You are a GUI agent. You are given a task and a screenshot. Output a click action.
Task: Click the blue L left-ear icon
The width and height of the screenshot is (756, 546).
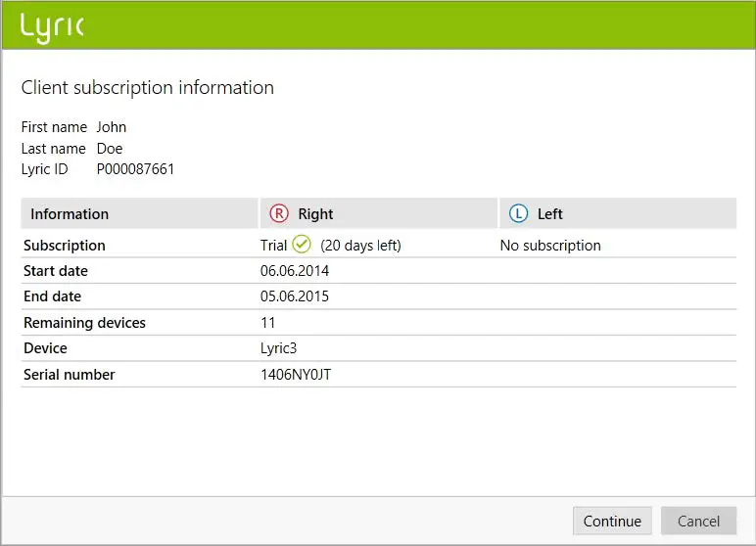pos(518,213)
